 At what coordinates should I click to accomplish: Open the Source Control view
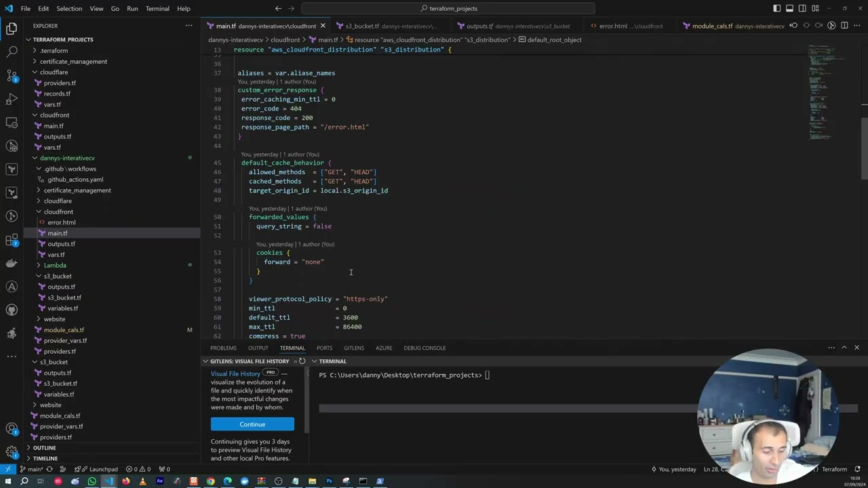click(x=12, y=75)
